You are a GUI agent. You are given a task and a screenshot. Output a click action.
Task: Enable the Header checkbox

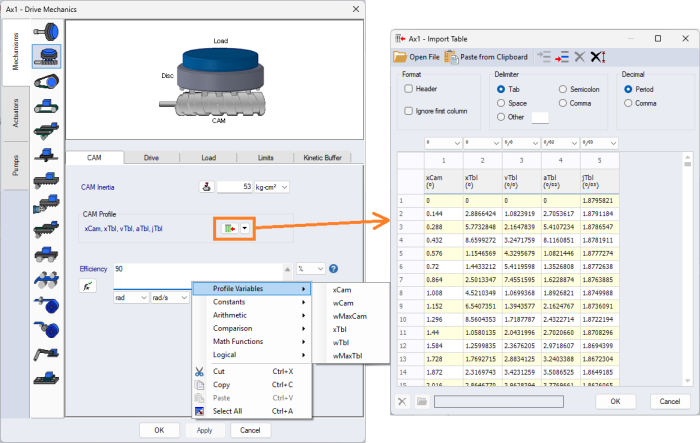(x=408, y=88)
